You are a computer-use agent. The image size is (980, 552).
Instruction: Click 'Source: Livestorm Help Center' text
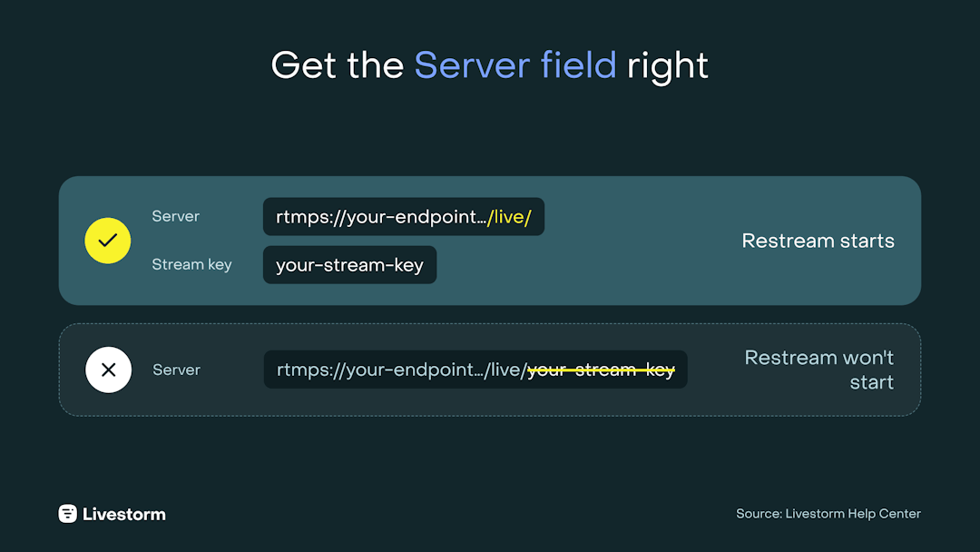[828, 514]
